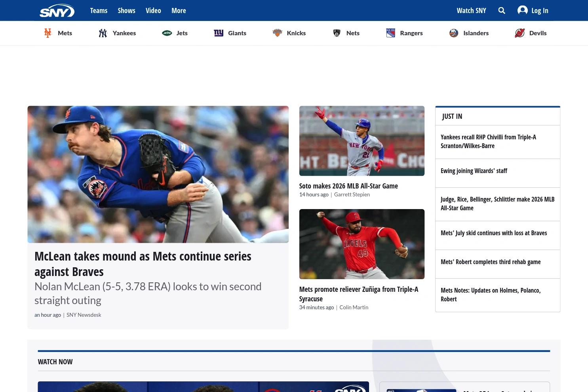Open Mets promote reliever Zuñiga headline
Screen dimensions: 588x392
359,294
